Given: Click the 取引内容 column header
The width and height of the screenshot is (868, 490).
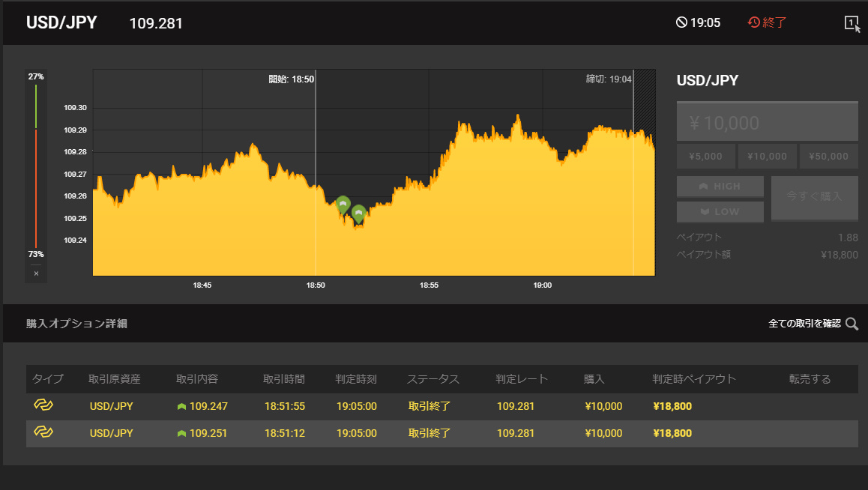Looking at the screenshot, I should (x=197, y=379).
